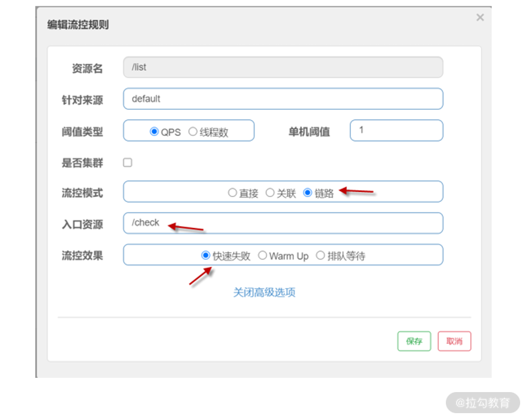Viewport: 527px width, 420px height.
Task: Click the 流控模式 label
Action: [x=82, y=193]
